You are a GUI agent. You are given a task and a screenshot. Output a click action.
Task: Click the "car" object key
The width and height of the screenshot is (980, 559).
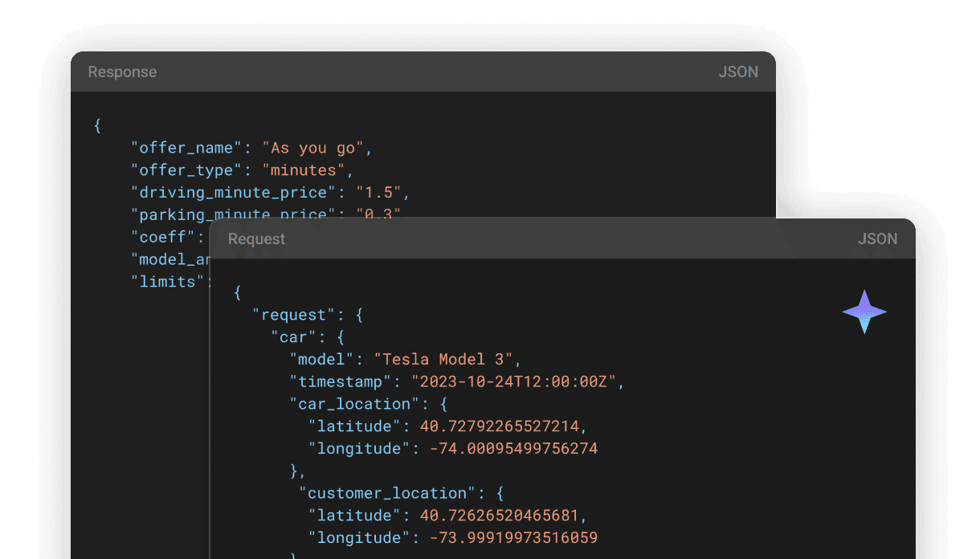point(293,337)
